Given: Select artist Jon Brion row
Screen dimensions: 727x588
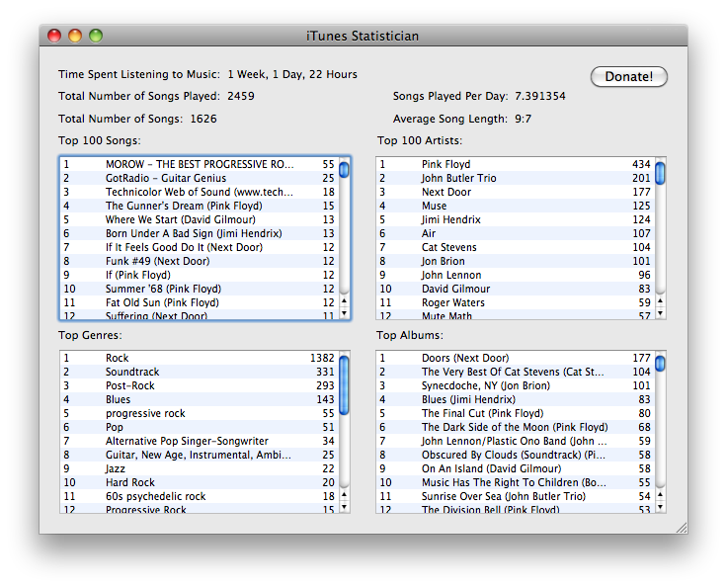Looking at the screenshot, I should (516, 261).
